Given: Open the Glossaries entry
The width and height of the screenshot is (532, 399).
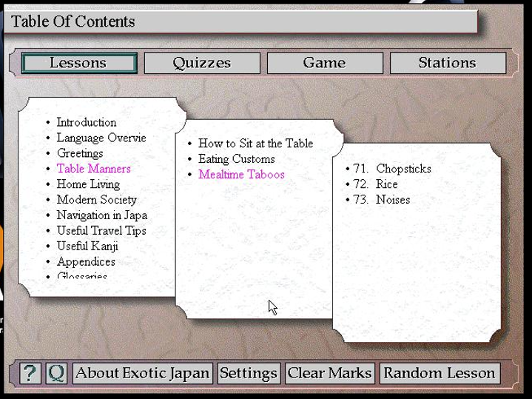Looking at the screenshot, I should point(82,275).
